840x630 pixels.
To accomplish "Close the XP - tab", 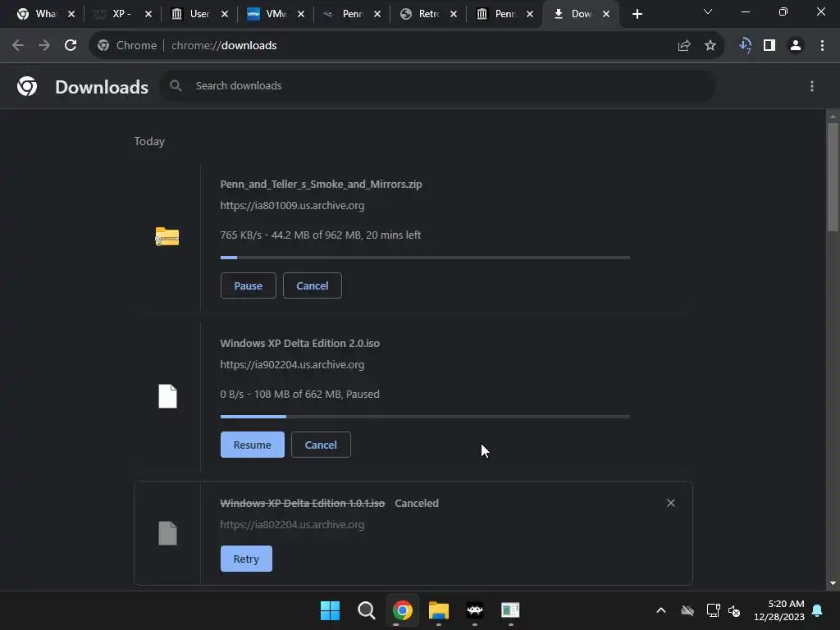I will click(148, 15).
